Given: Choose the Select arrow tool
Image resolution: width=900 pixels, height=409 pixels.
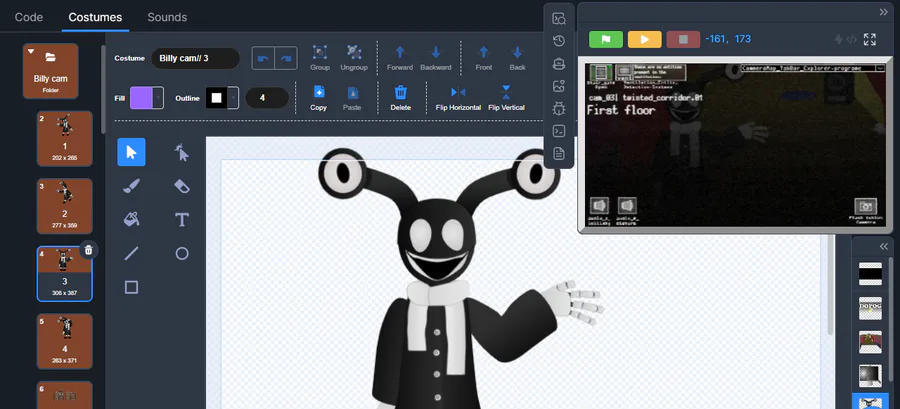Looking at the screenshot, I should click(x=131, y=152).
